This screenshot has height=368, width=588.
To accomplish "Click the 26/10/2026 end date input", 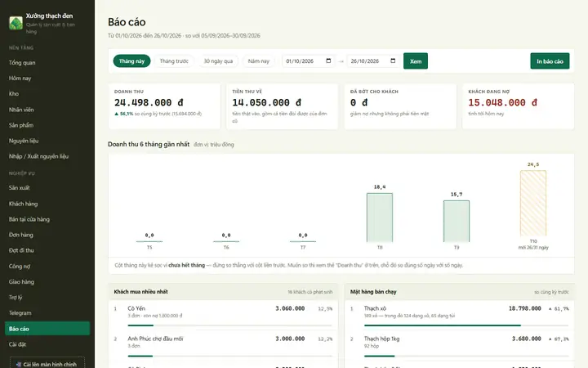I will pyautogui.click(x=372, y=61).
